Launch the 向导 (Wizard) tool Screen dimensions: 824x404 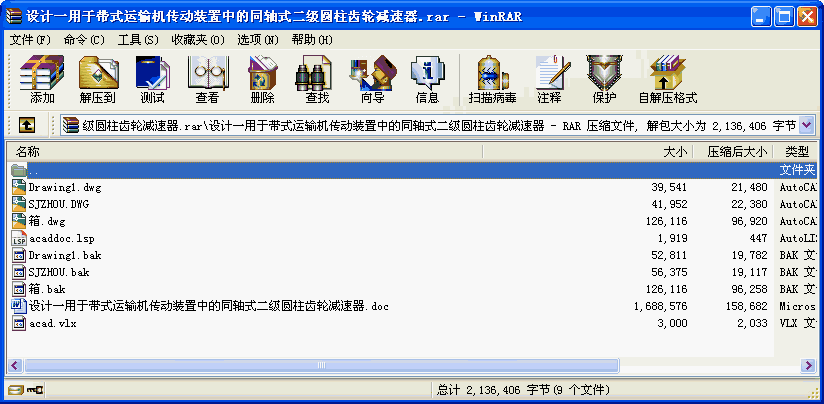[373, 79]
